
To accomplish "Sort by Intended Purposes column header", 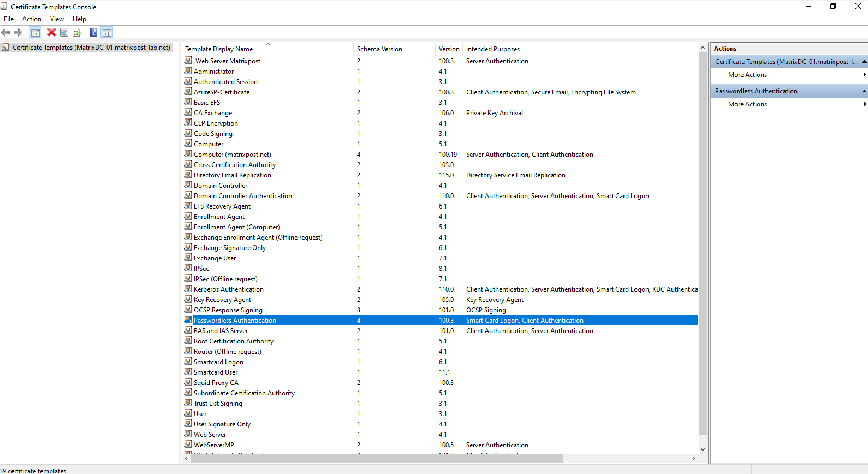I will pyautogui.click(x=580, y=49).
